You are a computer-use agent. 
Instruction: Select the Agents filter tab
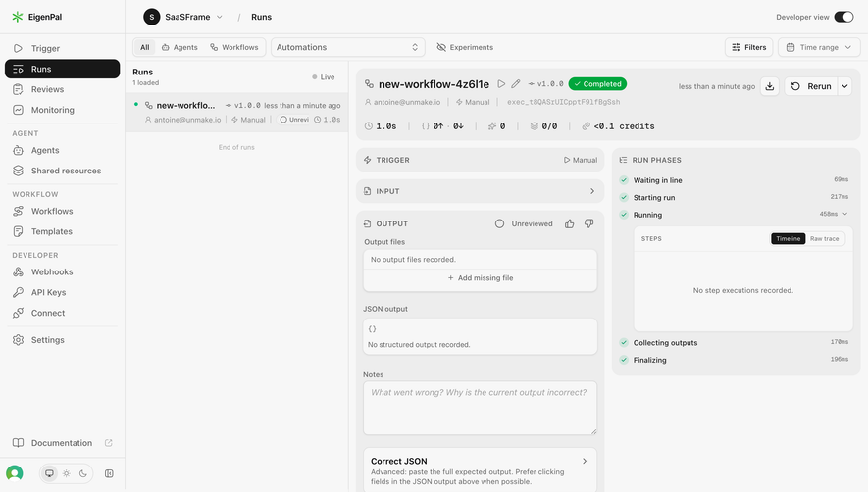click(179, 47)
